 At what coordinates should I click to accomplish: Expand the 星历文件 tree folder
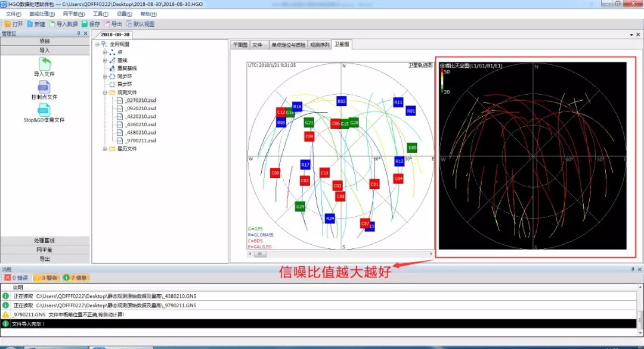105,148
